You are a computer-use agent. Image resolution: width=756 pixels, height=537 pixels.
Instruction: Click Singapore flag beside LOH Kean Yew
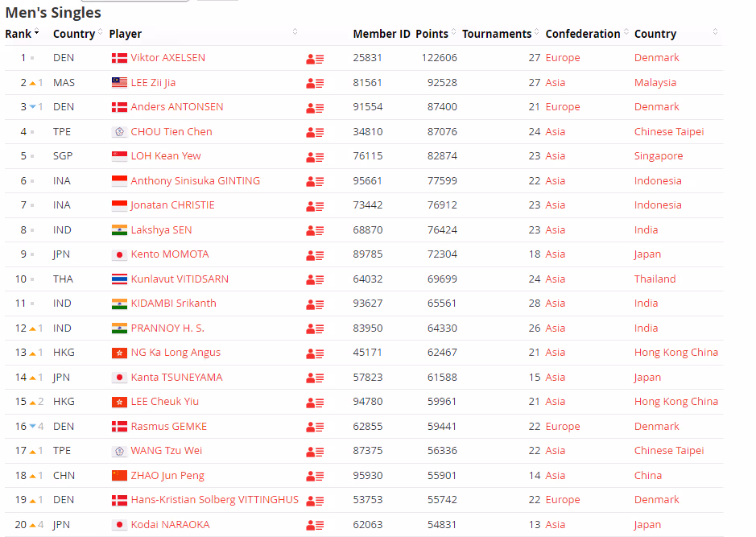(119, 156)
